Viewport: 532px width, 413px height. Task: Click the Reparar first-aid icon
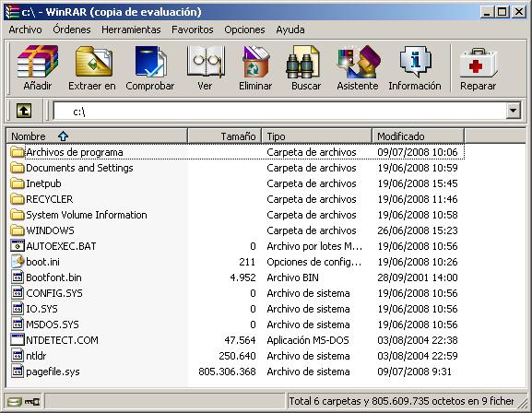point(478,63)
